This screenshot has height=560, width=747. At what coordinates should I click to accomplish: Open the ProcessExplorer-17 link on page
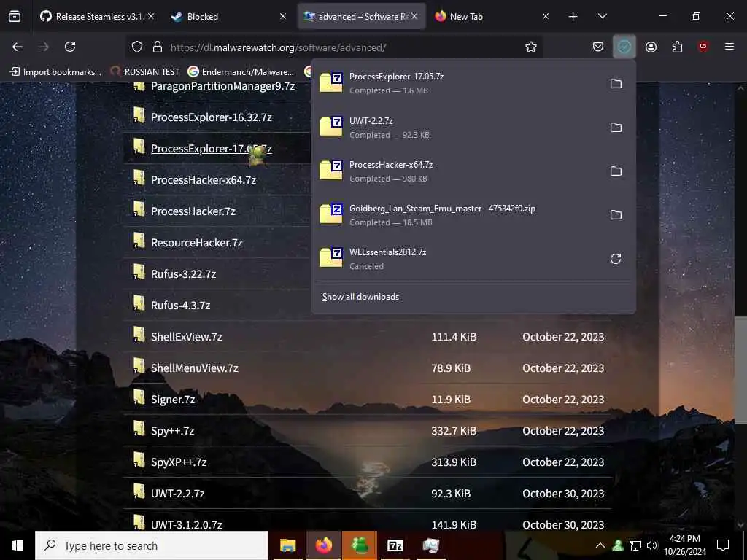pyautogui.click(x=211, y=149)
